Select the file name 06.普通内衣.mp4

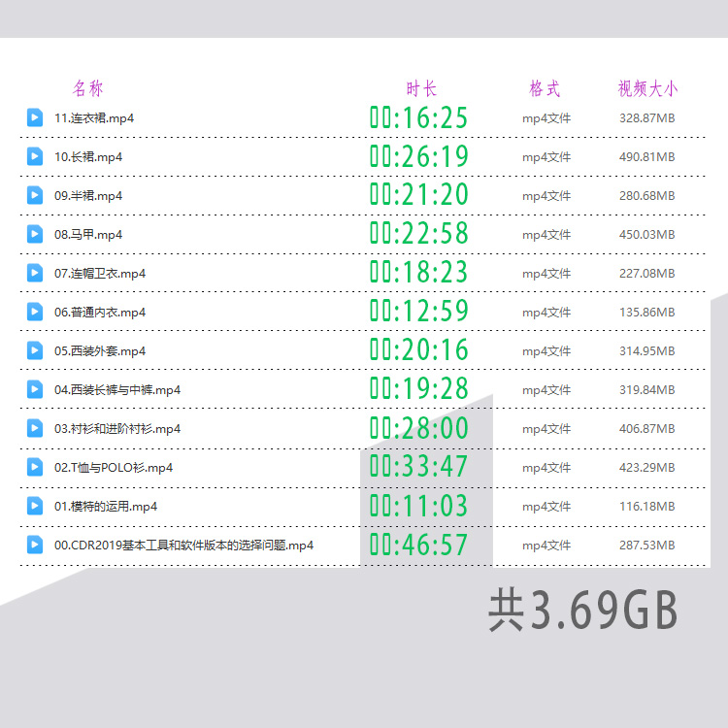tap(100, 313)
